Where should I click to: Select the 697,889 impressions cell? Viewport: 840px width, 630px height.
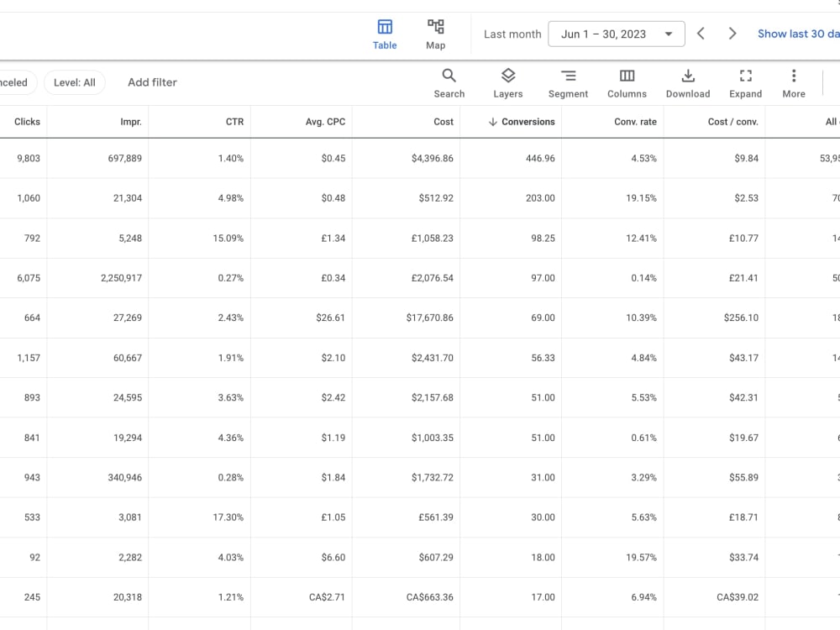[x=125, y=159]
